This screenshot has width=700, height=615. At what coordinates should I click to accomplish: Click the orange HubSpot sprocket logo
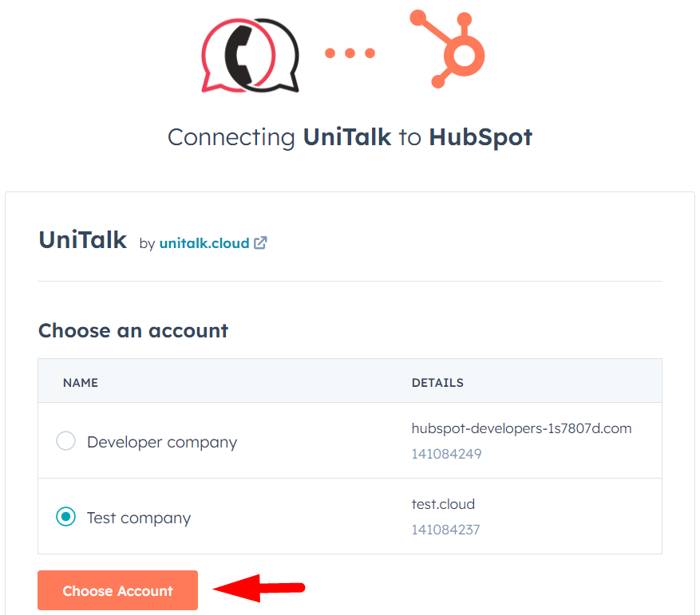pyautogui.click(x=450, y=49)
